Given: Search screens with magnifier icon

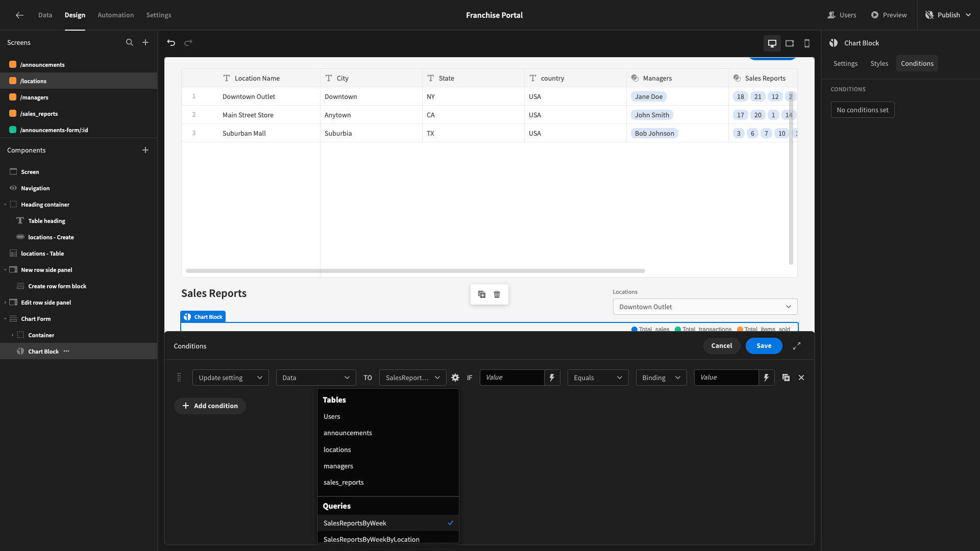Looking at the screenshot, I should (x=130, y=42).
